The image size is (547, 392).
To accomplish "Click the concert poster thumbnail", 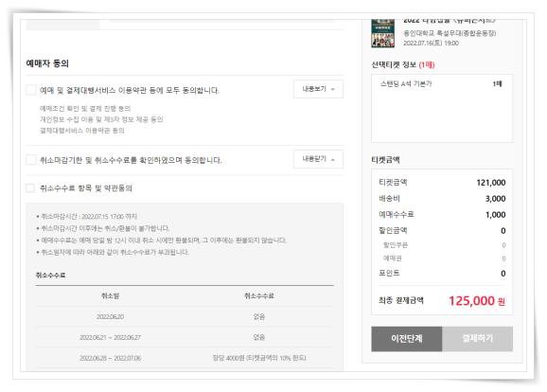I will [382, 33].
